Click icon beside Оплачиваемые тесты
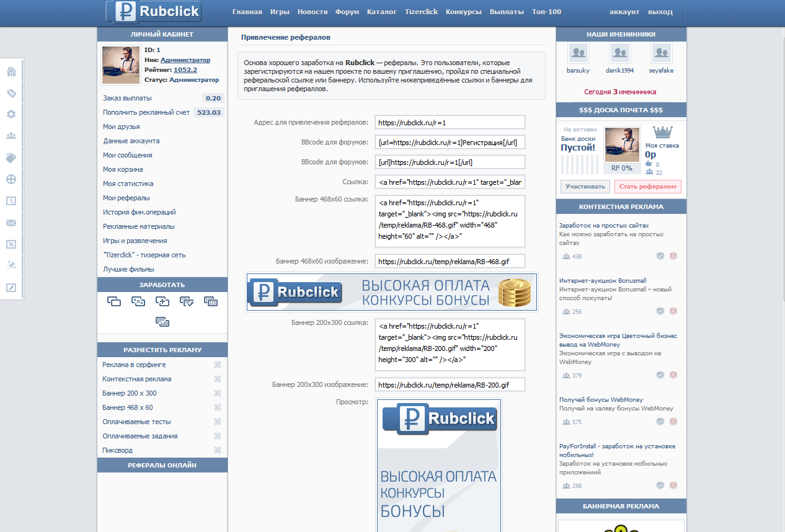Image resolution: width=785 pixels, height=532 pixels. point(218,422)
